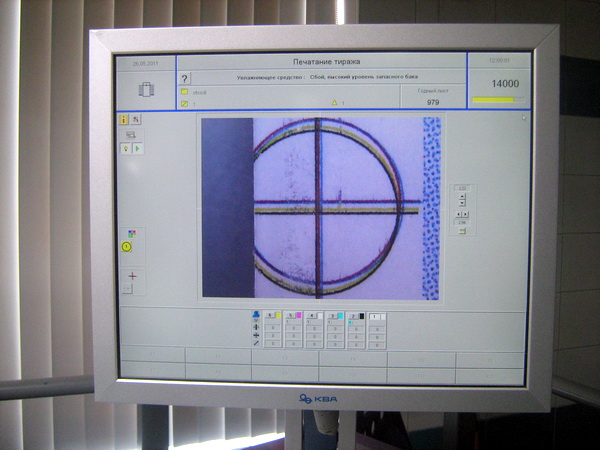Screen dimensions: 600x450
Task: Click the 14000 print run counter
Action: pyautogui.click(x=504, y=84)
